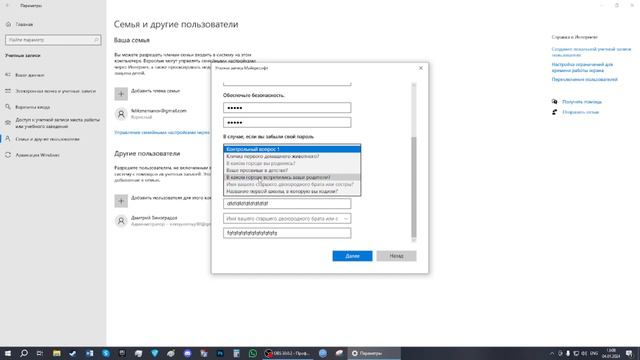The height and width of the screenshot is (360, 640).
Task: Click plus icon to add family member
Action: (121, 94)
